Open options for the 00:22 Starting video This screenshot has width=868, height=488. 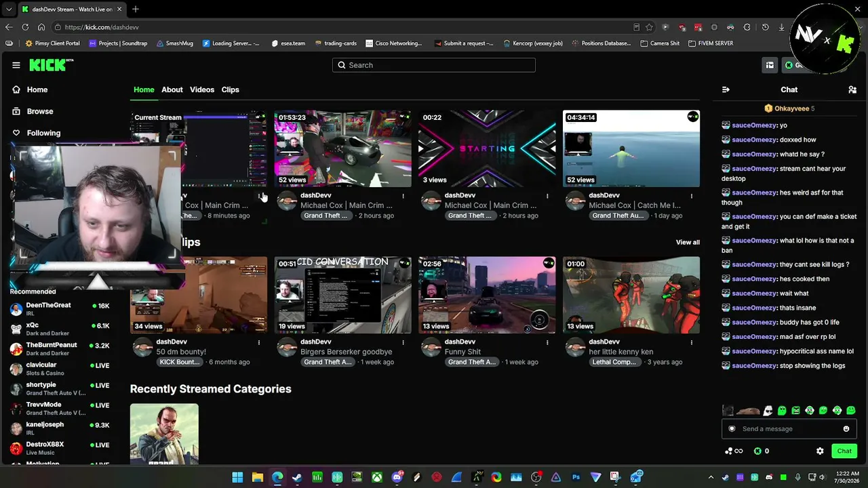pos(547,196)
